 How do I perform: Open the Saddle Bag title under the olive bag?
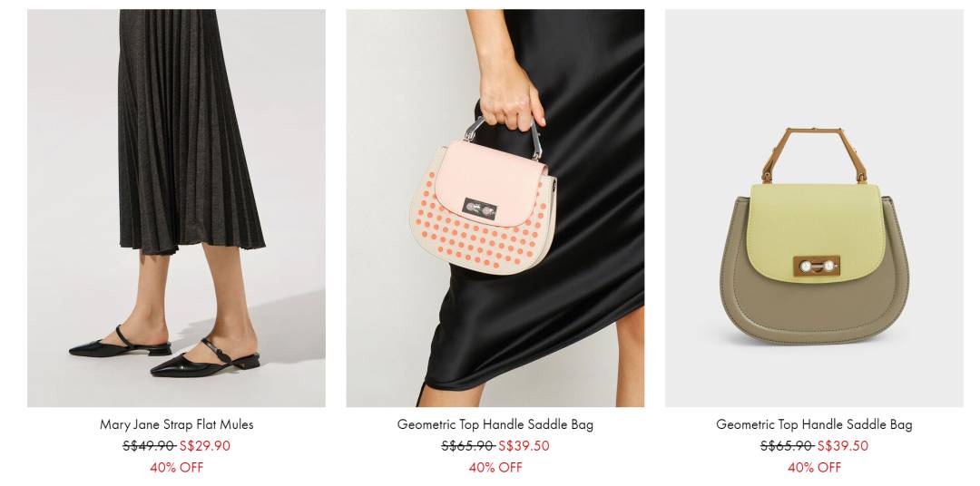pyautogui.click(x=814, y=424)
